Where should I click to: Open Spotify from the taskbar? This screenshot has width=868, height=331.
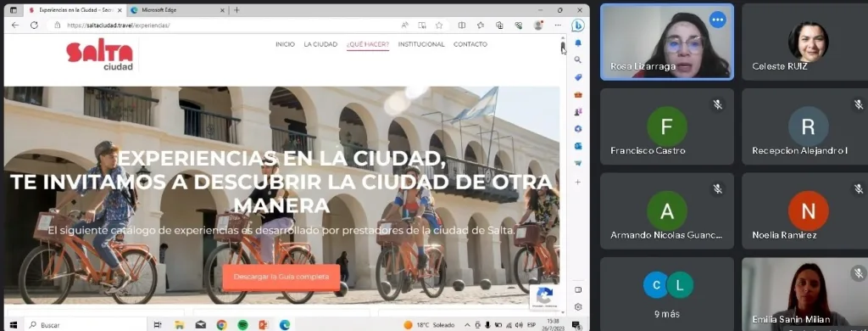242,325
